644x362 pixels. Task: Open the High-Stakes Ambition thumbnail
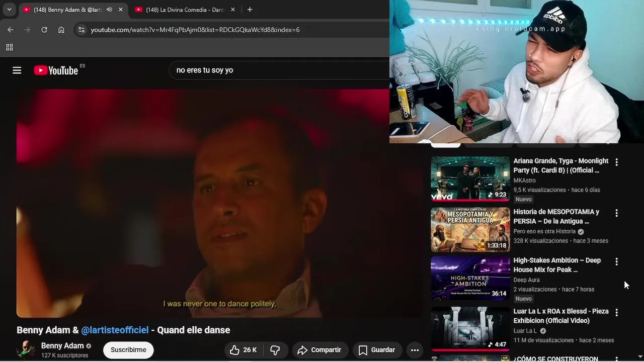(x=470, y=278)
